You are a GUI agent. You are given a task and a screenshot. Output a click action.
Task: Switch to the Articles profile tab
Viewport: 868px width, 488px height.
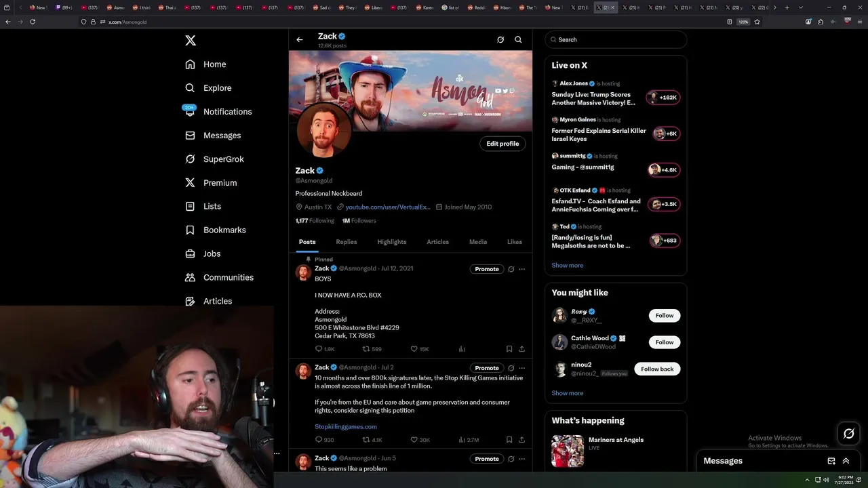tap(437, 242)
